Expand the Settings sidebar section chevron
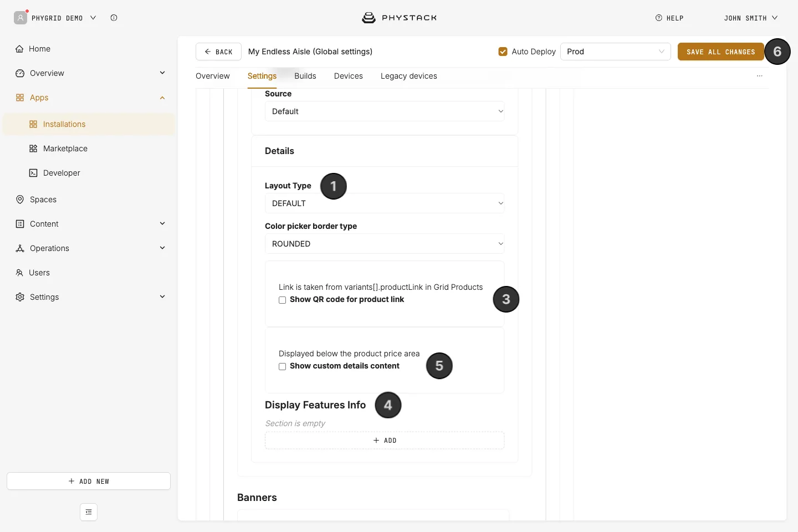 162,297
